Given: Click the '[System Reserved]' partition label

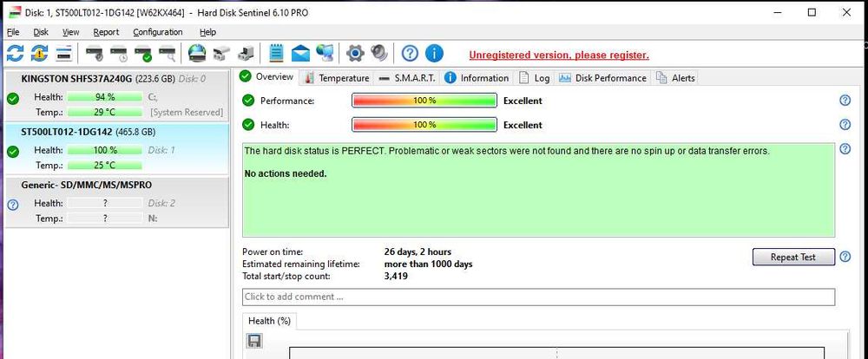Looking at the screenshot, I should [x=187, y=112].
